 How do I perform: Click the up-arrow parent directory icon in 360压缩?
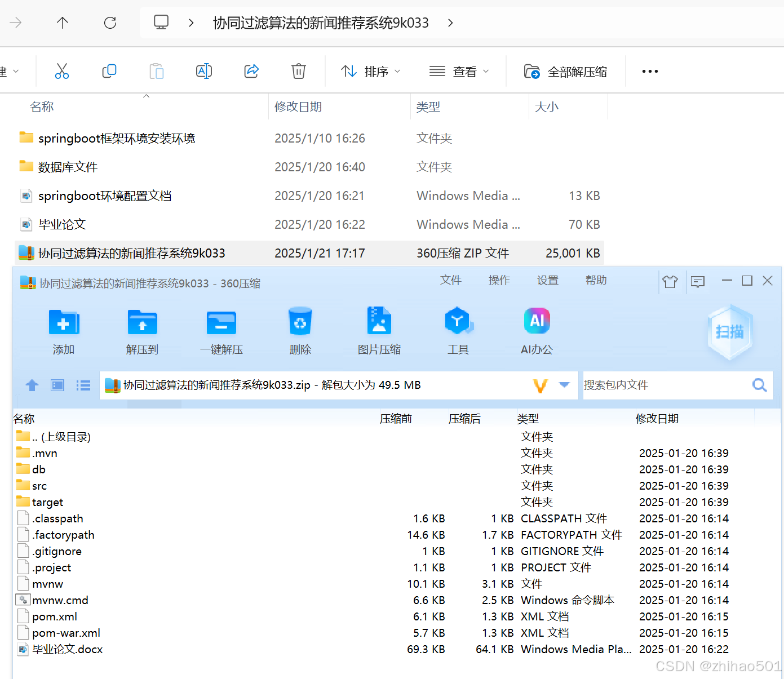[x=32, y=385]
